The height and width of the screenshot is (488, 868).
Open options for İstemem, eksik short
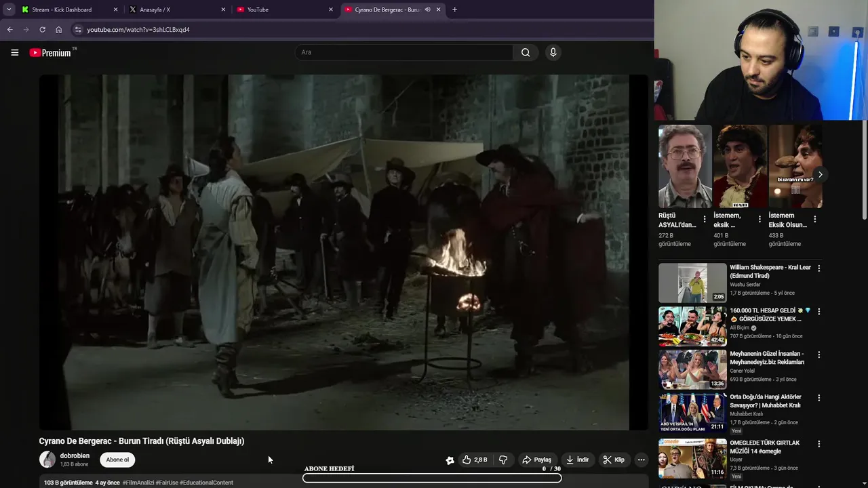pos(759,219)
